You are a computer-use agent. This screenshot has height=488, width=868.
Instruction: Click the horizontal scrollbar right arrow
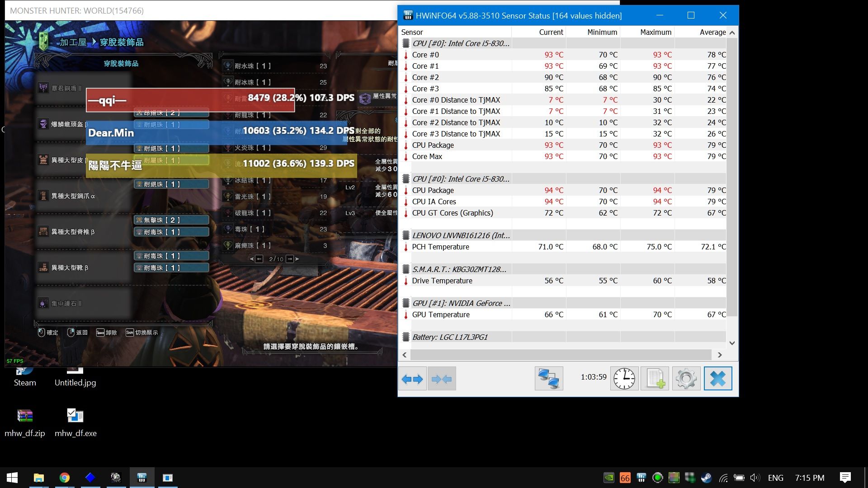tap(720, 355)
